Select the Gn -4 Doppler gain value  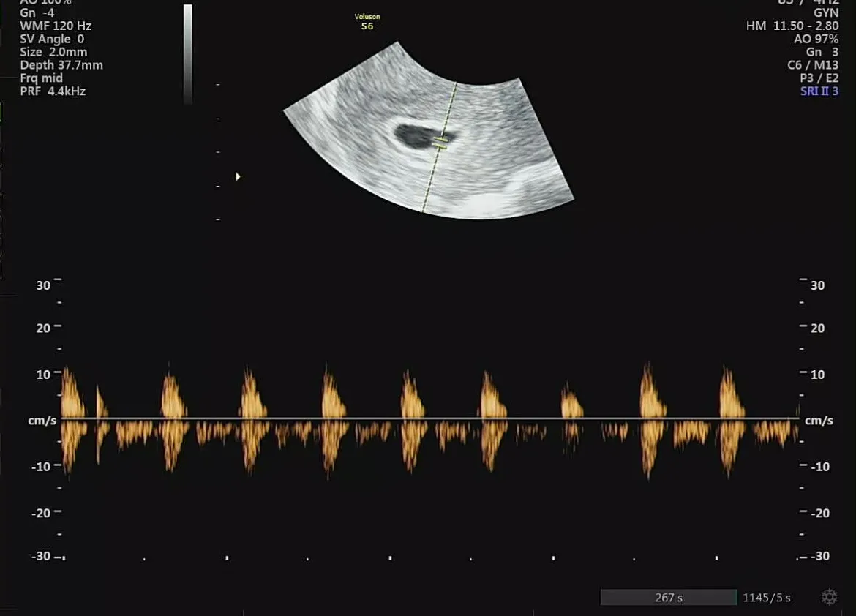coord(37,12)
